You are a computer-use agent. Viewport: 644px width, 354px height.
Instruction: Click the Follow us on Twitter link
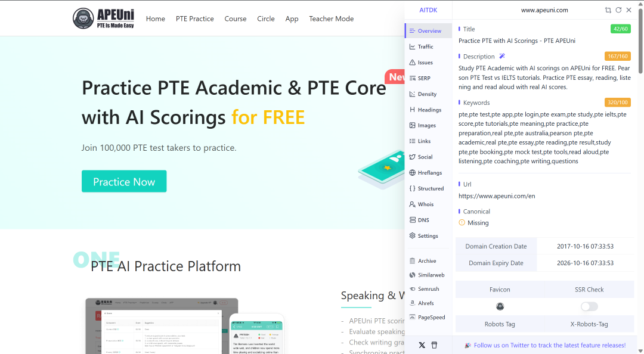pyautogui.click(x=550, y=346)
